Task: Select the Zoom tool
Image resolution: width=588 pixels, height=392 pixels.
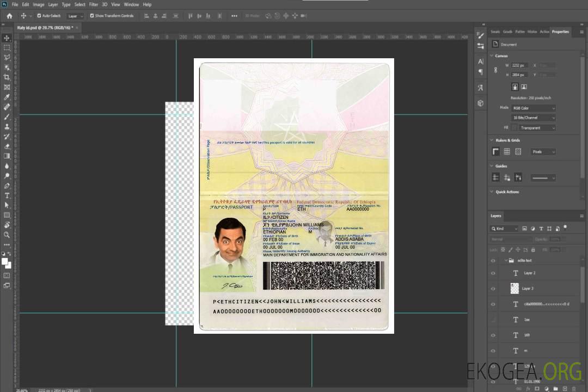Action: pos(7,235)
